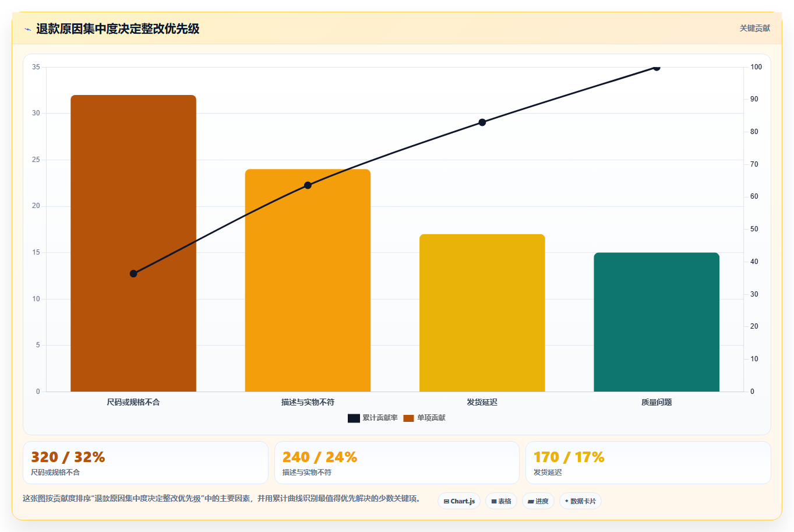Click the 尺码或规格不合 bar
The height and width of the screenshot is (532, 794).
click(133, 243)
